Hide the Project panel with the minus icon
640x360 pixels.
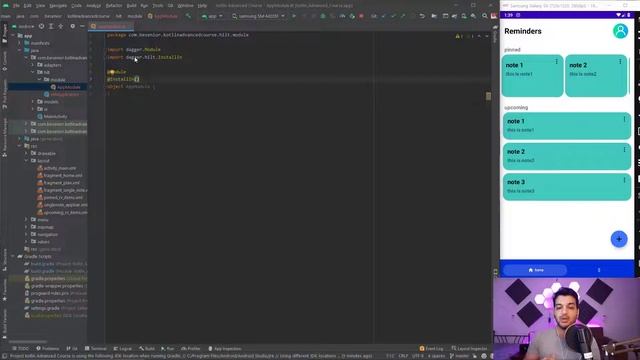point(82,26)
